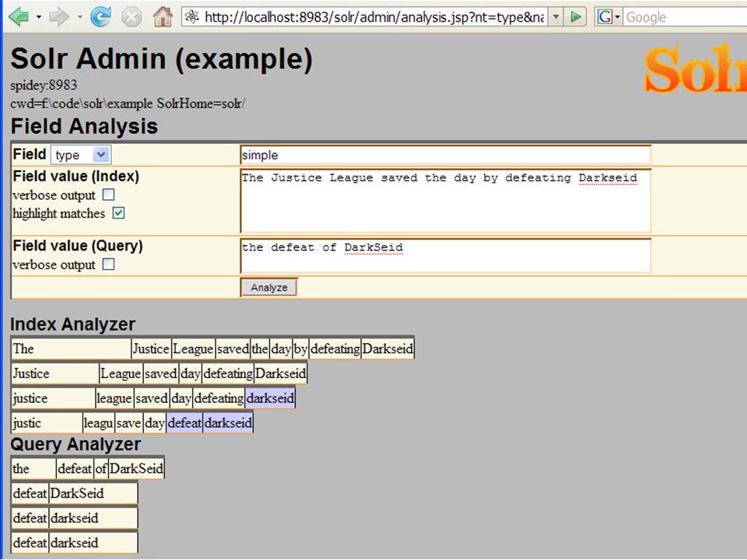Go to the Home page icon

click(x=163, y=17)
